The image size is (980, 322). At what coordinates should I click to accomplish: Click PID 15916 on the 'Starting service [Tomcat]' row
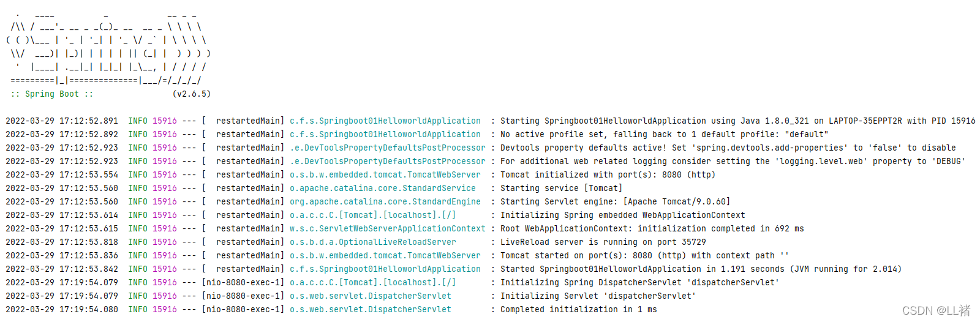165,189
